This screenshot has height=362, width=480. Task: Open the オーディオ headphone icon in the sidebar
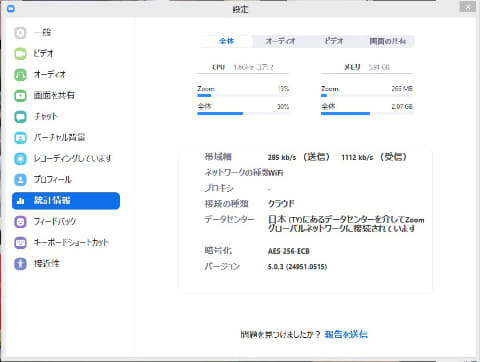pos(20,75)
